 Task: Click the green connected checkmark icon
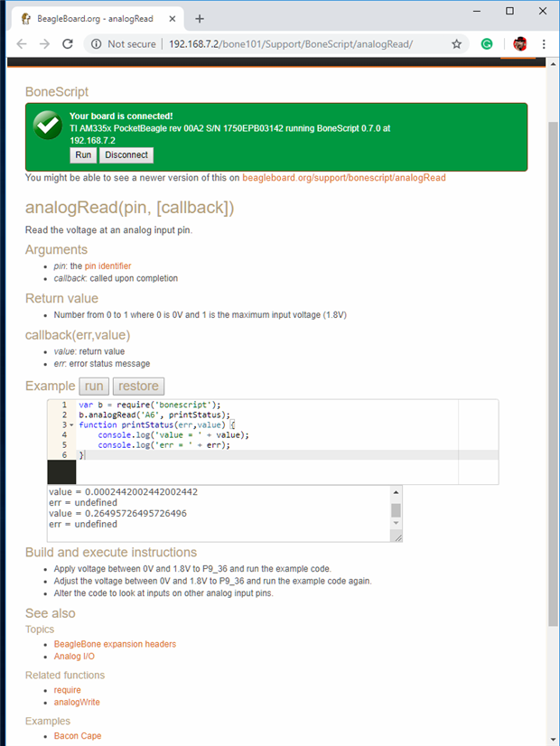[x=48, y=126]
